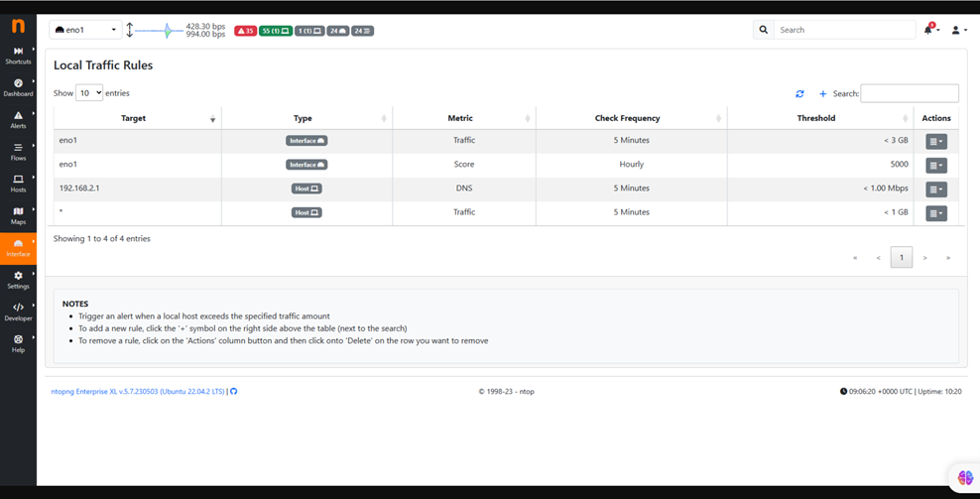Viewport: 980px width, 499px height.
Task: Open Flows in the sidebar
Action: (18, 152)
